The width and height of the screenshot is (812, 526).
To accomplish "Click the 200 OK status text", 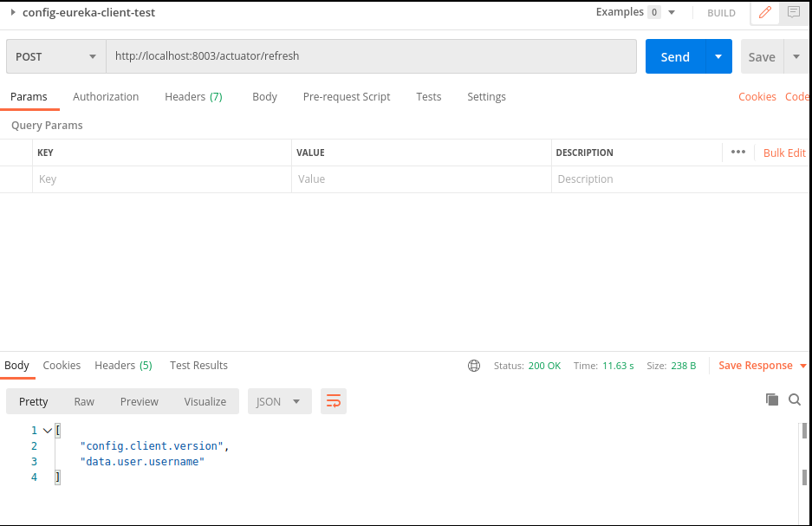I will pos(544,366).
